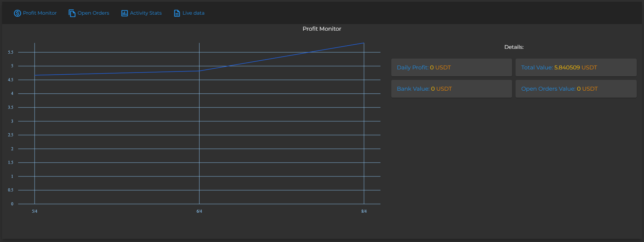644x242 pixels.
Task: Click the Daily Profit card
Action: [451, 68]
